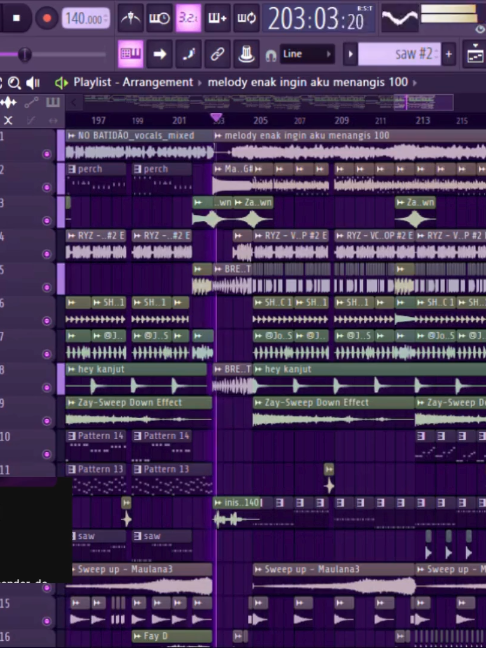Open first Zay-Sweep Down Effect clip menu
This screenshot has height=648, width=486.
(x=71, y=403)
